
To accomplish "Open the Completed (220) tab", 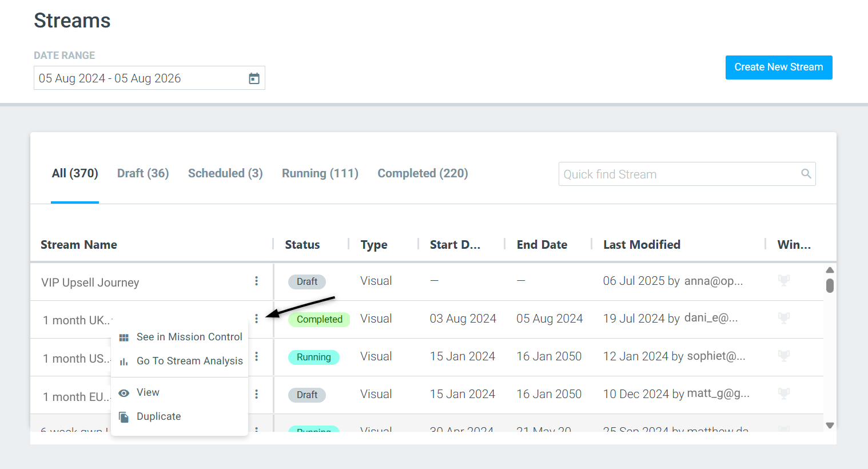I will click(423, 173).
